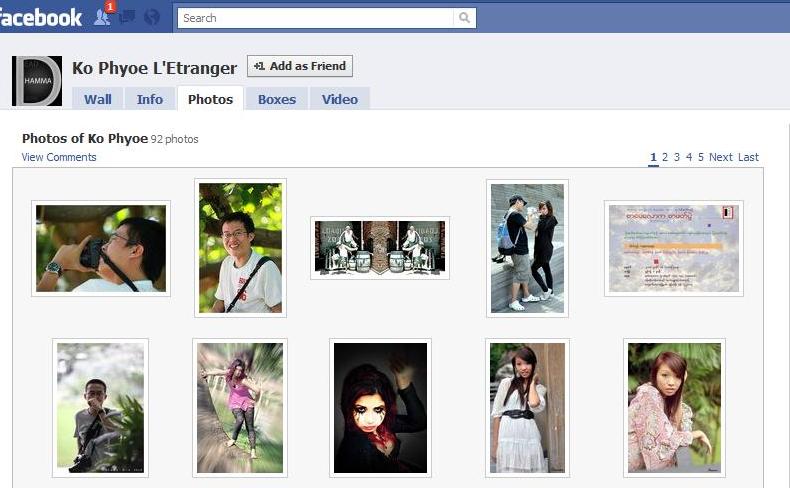The image size is (790, 488).
Task: Go to photo page 4
Action: [689, 157]
